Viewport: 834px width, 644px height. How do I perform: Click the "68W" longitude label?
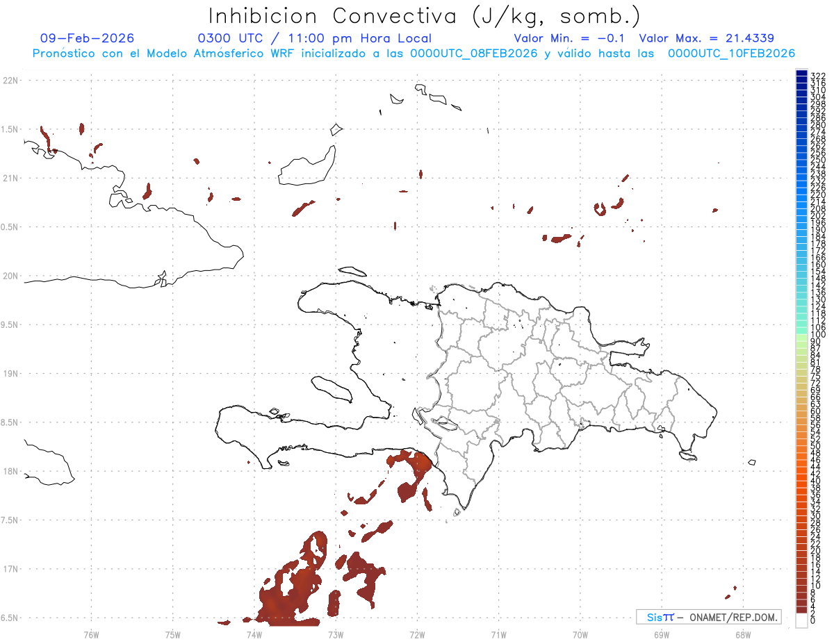[742, 634]
